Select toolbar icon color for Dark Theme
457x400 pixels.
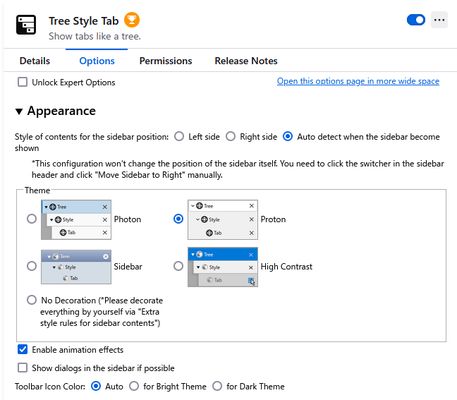(217, 386)
